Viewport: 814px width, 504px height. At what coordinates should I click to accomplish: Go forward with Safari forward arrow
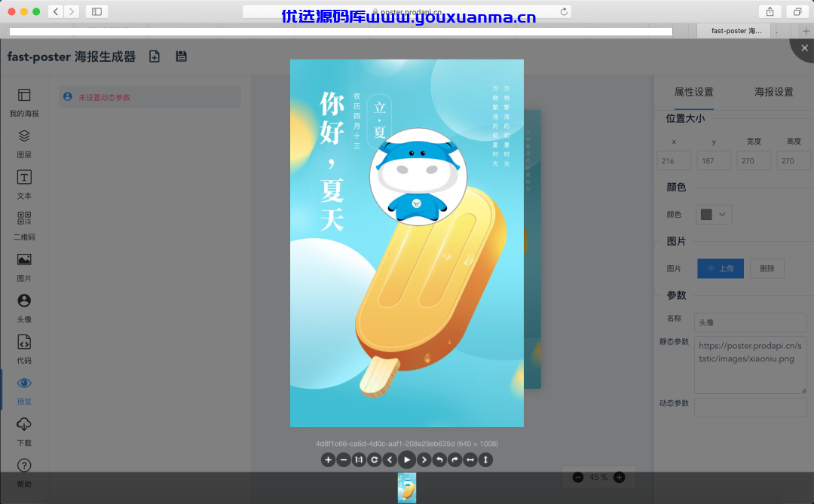click(x=72, y=11)
